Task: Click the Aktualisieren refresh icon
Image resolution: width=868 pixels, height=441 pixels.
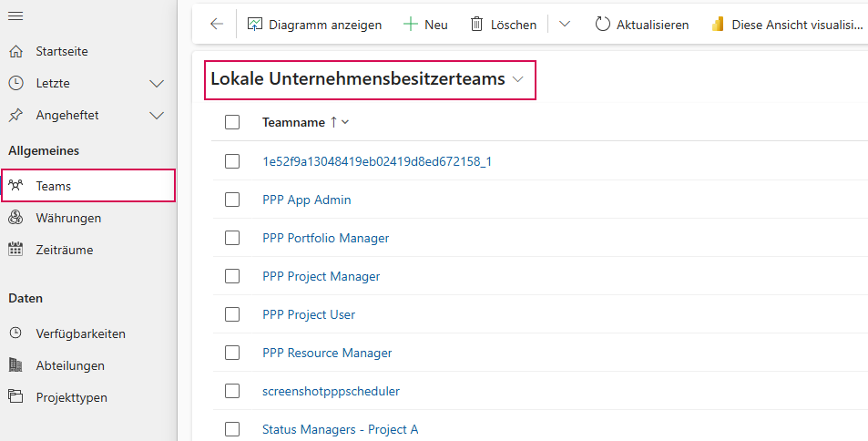Action: (x=602, y=25)
